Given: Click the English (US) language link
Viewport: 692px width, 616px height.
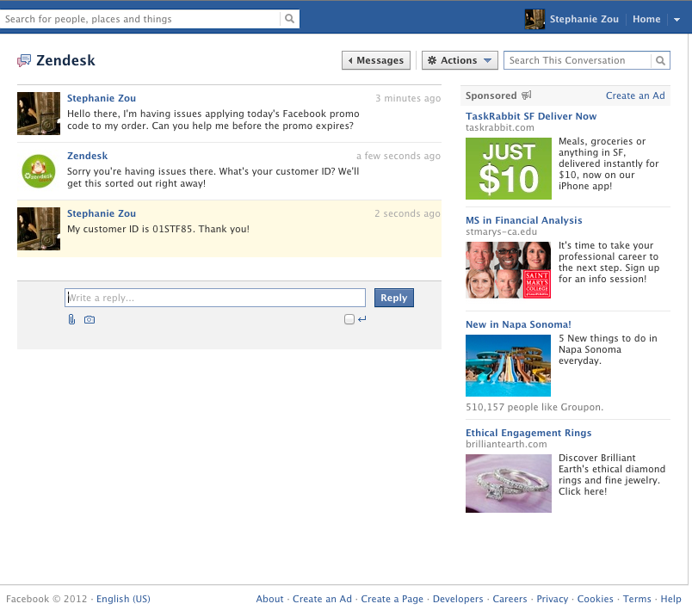Looking at the screenshot, I should (123, 599).
